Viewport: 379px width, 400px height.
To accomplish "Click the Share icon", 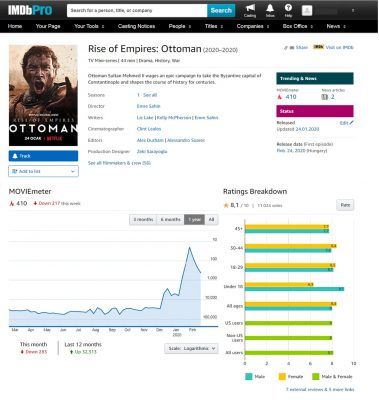I will point(292,48).
